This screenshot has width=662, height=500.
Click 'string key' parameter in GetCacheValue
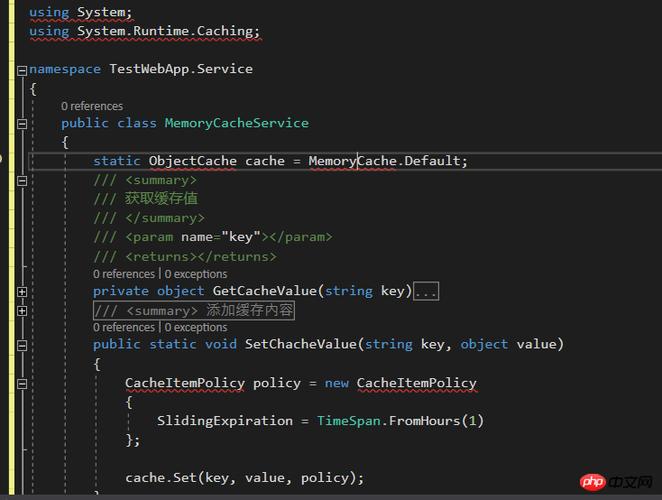365,291
